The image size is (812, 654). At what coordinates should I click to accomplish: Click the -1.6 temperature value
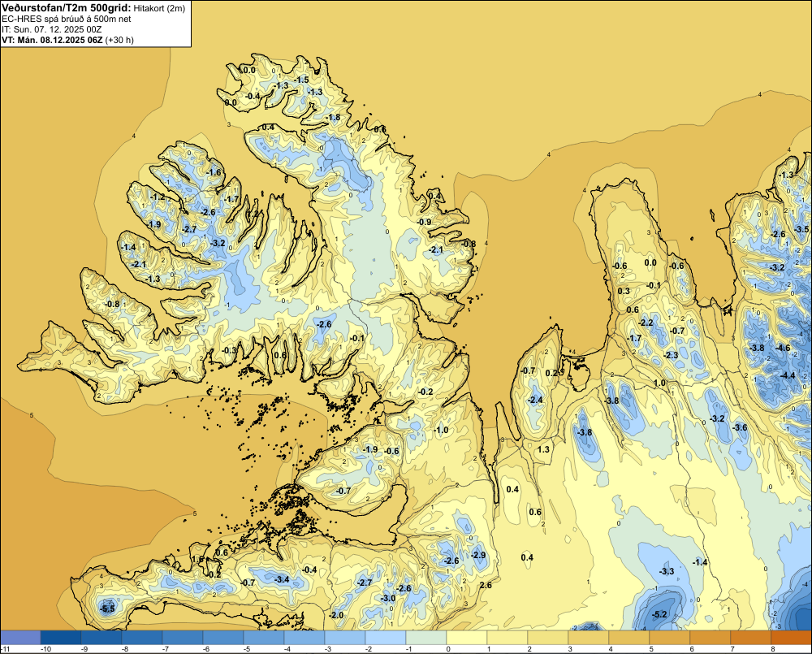click(214, 172)
